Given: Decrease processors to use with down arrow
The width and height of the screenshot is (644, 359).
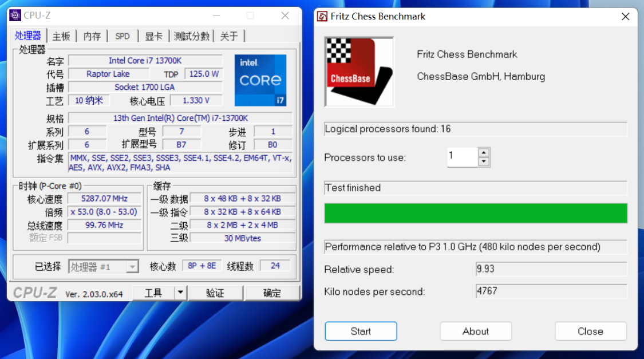Looking at the screenshot, I should (484, 161).
